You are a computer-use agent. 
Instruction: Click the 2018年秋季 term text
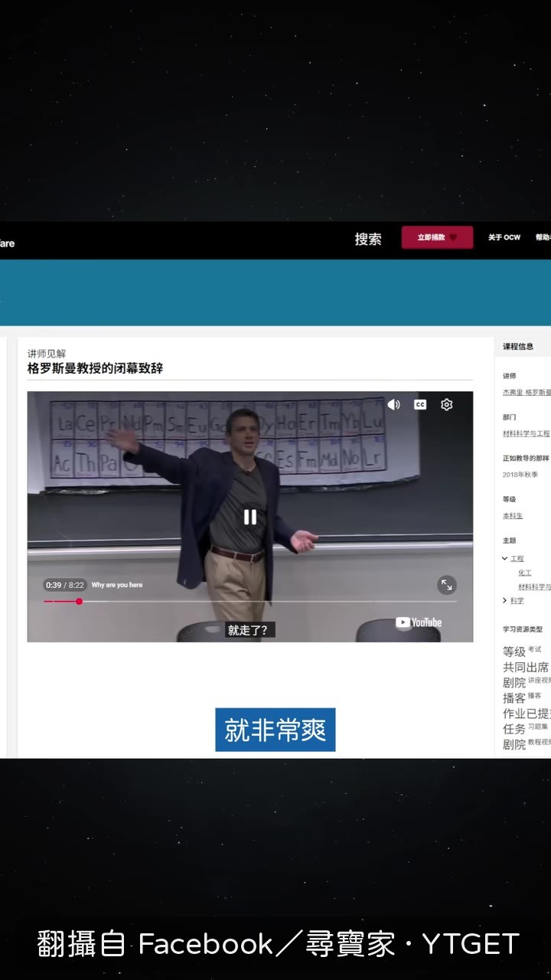pos(520,475)
